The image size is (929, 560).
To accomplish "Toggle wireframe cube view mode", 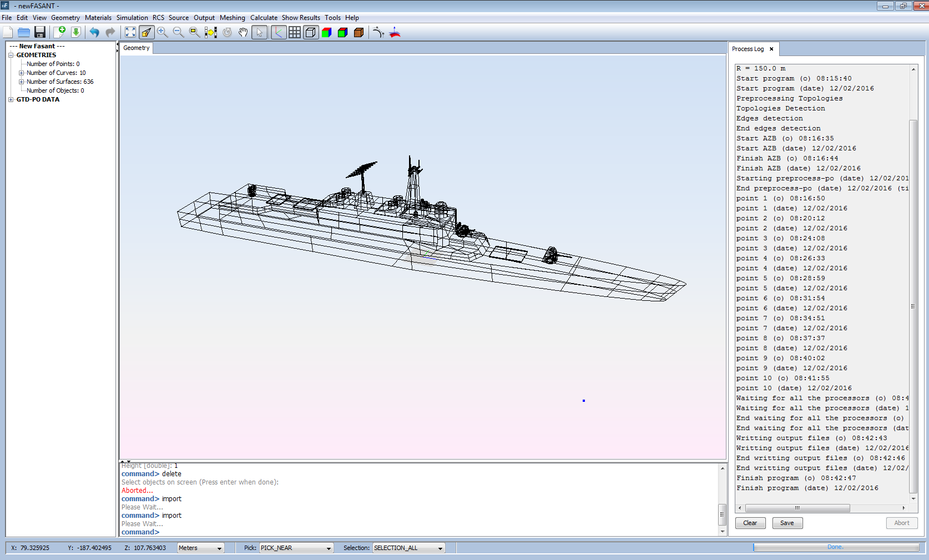I will click(311, 32).
